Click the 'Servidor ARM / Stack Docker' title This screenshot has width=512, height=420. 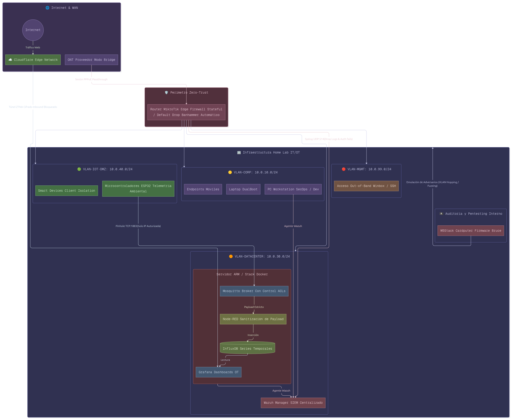242,274
